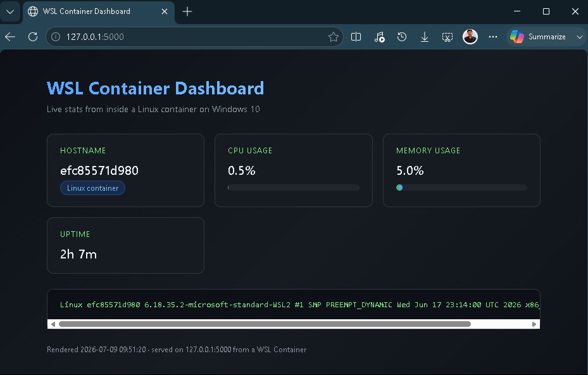The width and height of the screenshot is (588, 375).
Task: Maximize the browser window
Action: [x=546, y=11]
